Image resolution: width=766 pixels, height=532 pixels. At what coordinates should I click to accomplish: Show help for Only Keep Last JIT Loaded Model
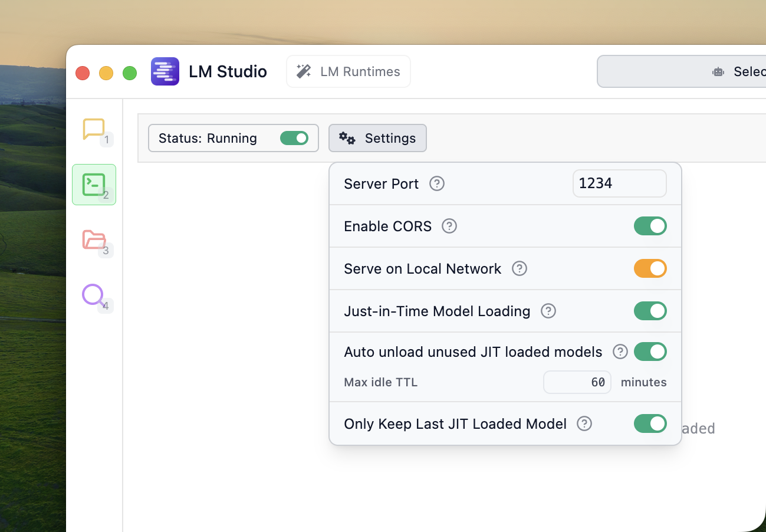[584, 423]
